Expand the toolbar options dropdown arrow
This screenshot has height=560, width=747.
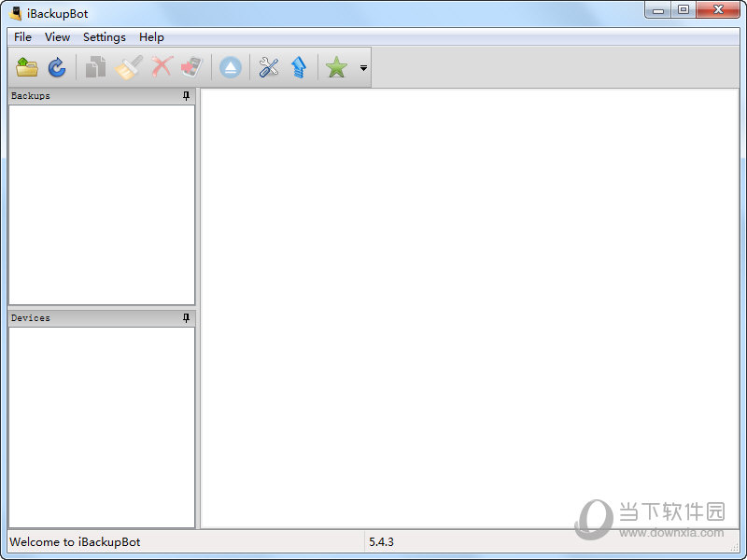click(x=363, y=68)
